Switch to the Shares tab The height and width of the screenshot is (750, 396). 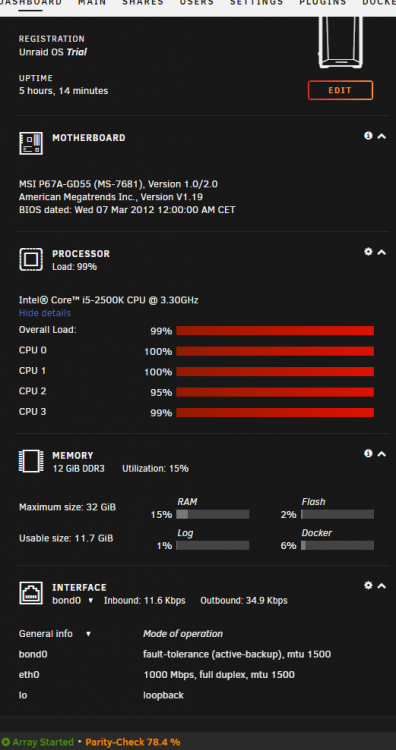pos(143,2)
